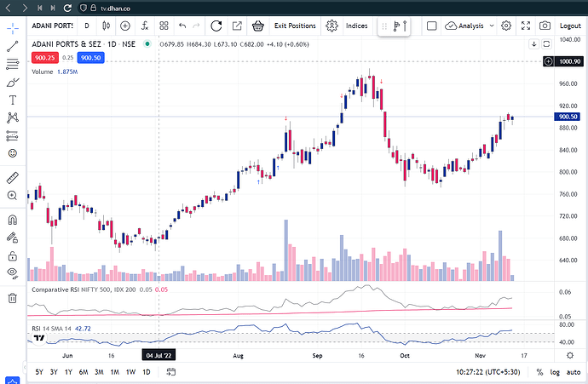The width and height of the screenshot is (588, 384).
Task: Click plus icon beside 1000.90 price
Action: pyautogui.click(x=548, y=61)
